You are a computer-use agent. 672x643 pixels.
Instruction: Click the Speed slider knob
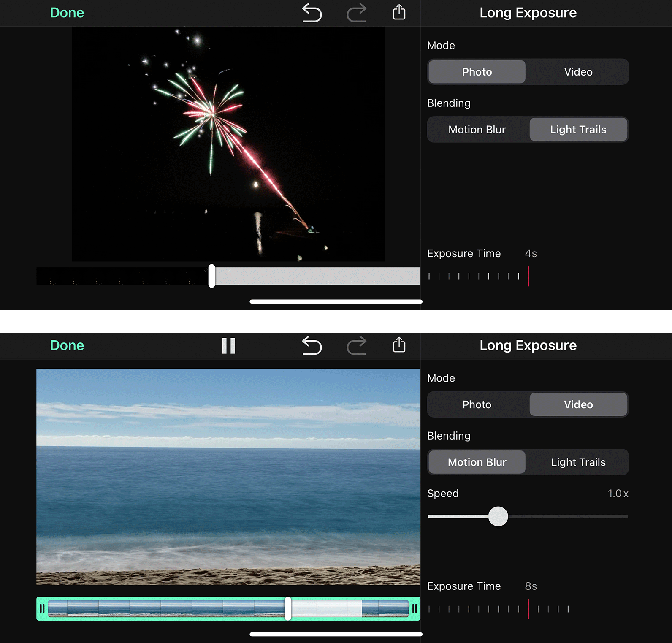[498, 516]
